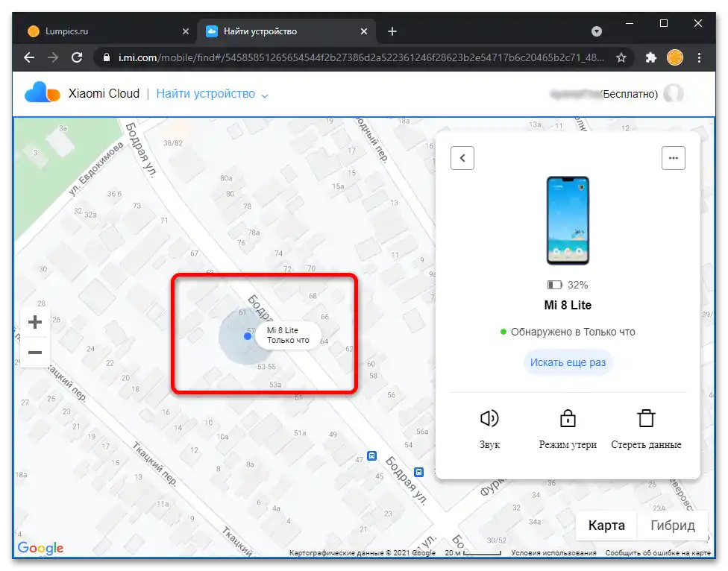Click the bus stop icon near house 54
The height and width of the screenshot is (571, 728).
418,472
